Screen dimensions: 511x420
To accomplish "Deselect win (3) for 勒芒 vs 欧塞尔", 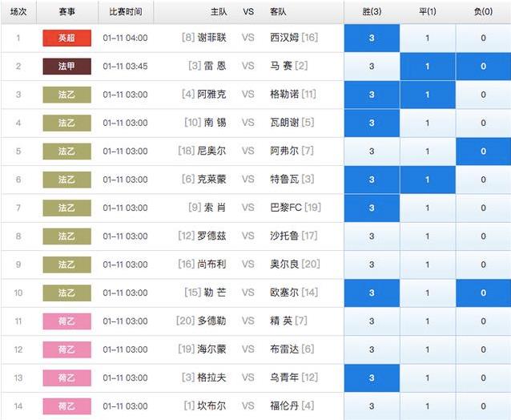I will (372, 293).
